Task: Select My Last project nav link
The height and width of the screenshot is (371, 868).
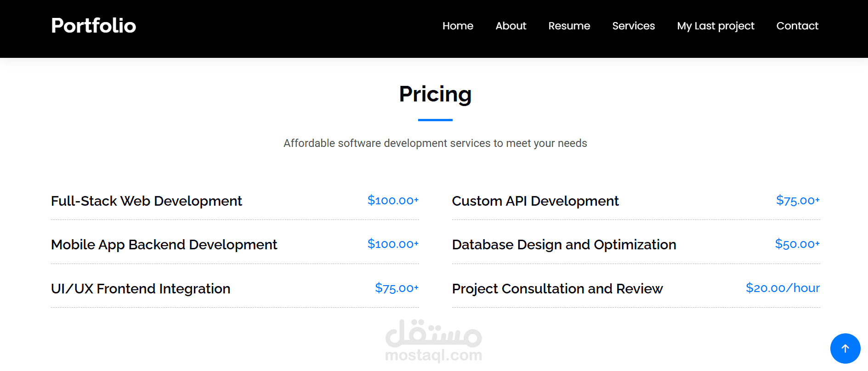Action: (715, 26)
